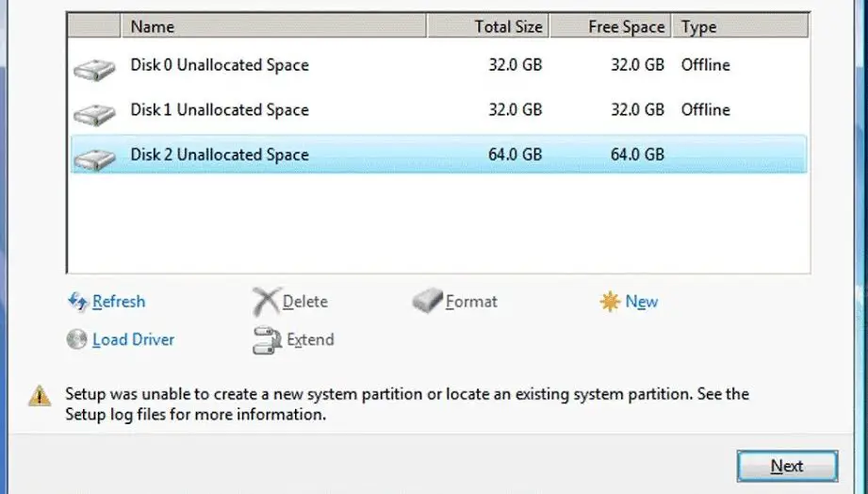Click the Type column header
Screen dimensions: 868x494
pos(740,26)
